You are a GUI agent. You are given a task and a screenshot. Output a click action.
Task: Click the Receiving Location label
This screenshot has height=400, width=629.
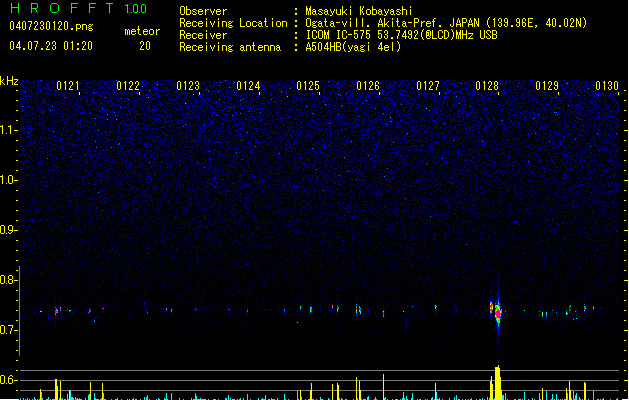point(233,23)
